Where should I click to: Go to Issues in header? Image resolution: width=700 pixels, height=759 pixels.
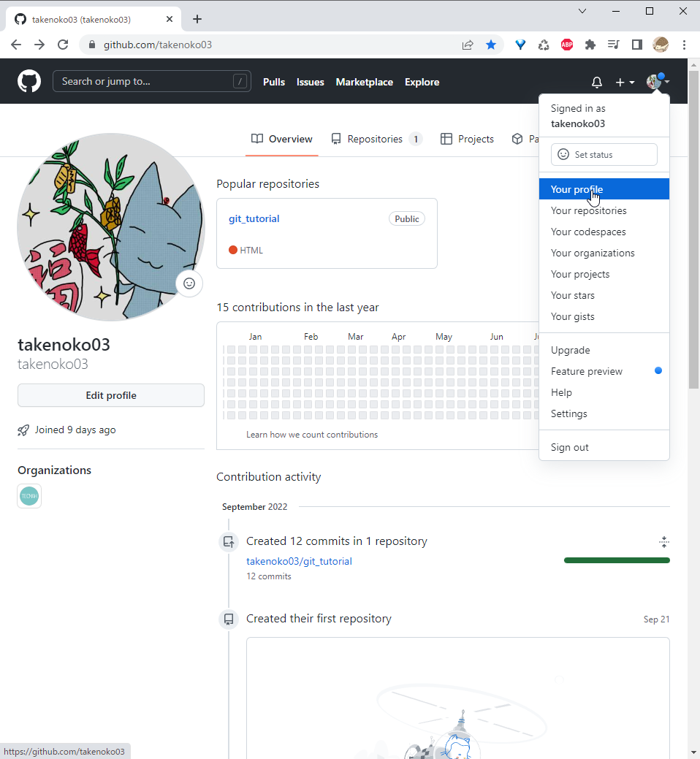tap(311, 83)
